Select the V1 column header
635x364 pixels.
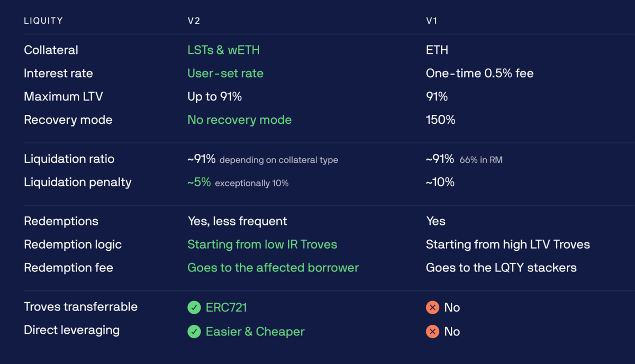(x=432, y=21)
